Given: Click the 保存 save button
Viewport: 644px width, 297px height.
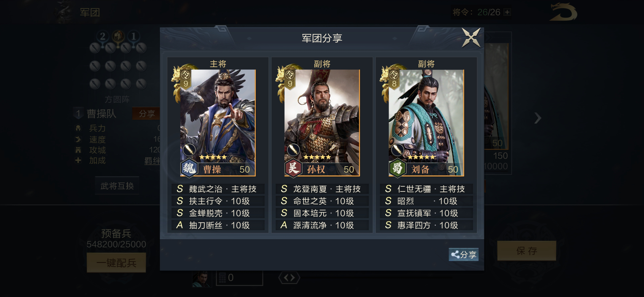Looking at the screenshot, I should 526,251.
